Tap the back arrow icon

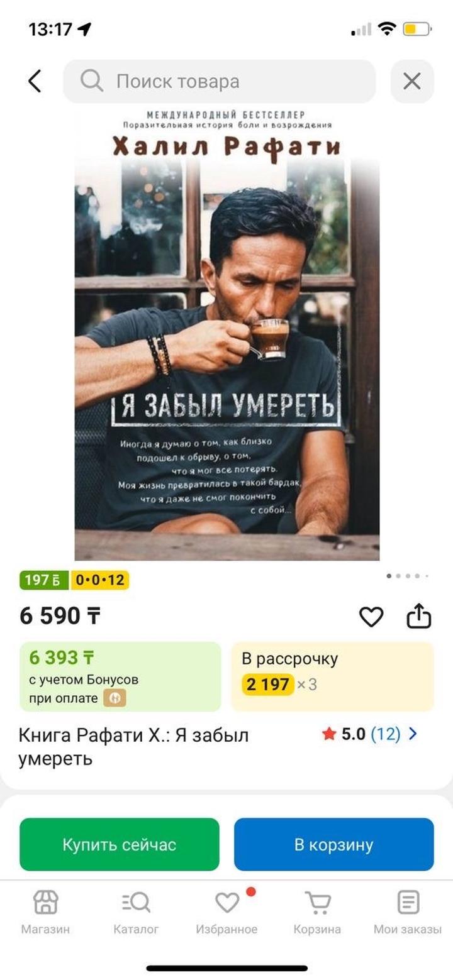35,81
